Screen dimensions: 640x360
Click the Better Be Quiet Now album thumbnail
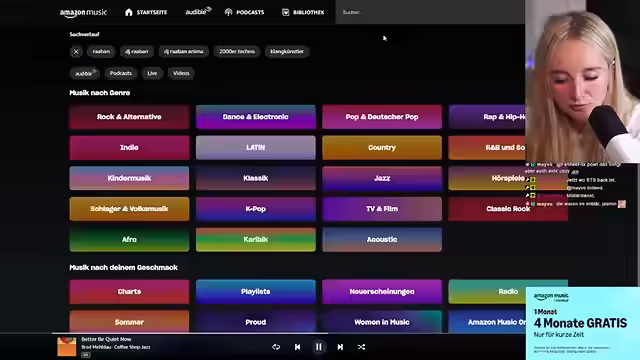[x=67, y=347]
